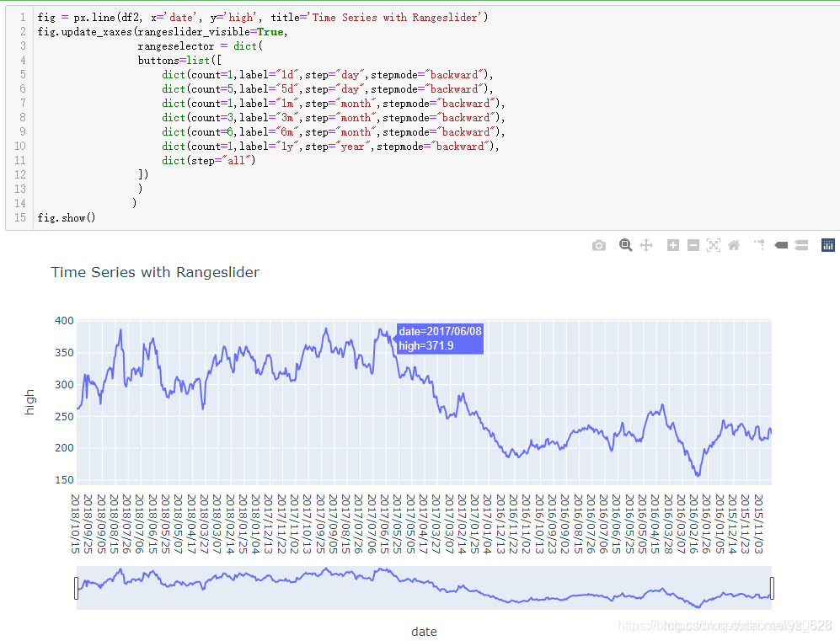Click the Zoom in plus icon
The image size is (840, 641).
(673, 245)
